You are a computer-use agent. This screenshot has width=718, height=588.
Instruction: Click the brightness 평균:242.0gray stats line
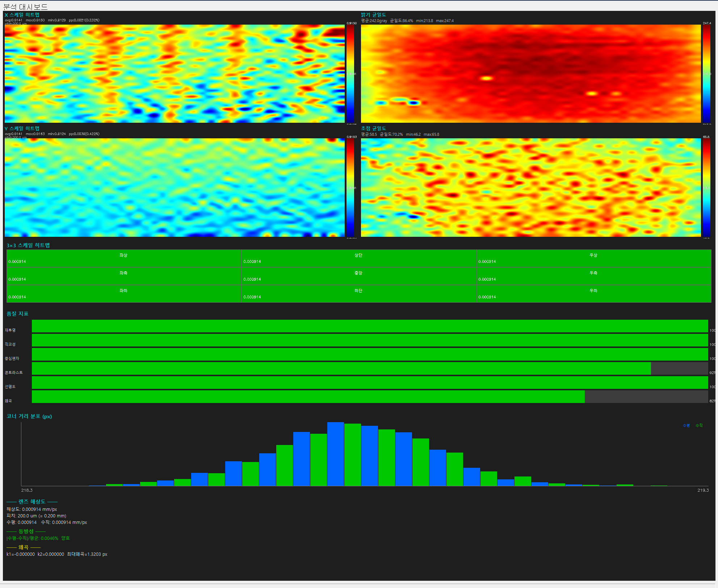[x=407, y=21]
